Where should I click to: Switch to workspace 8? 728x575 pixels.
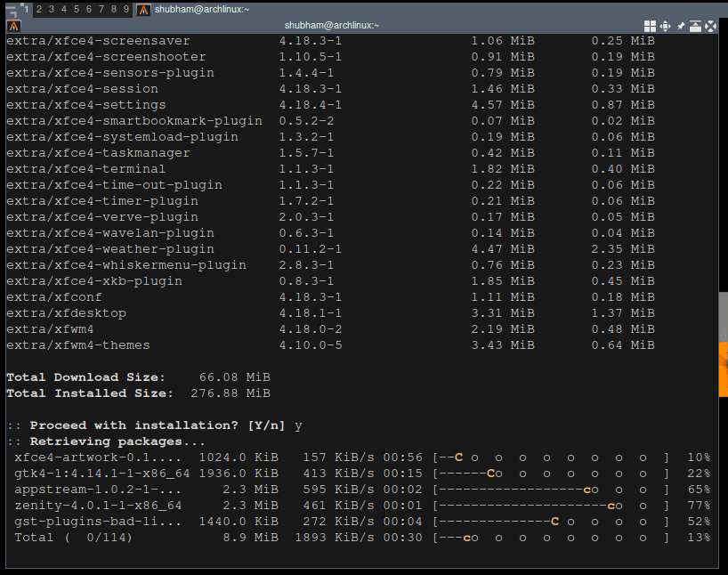pos(114,9)
